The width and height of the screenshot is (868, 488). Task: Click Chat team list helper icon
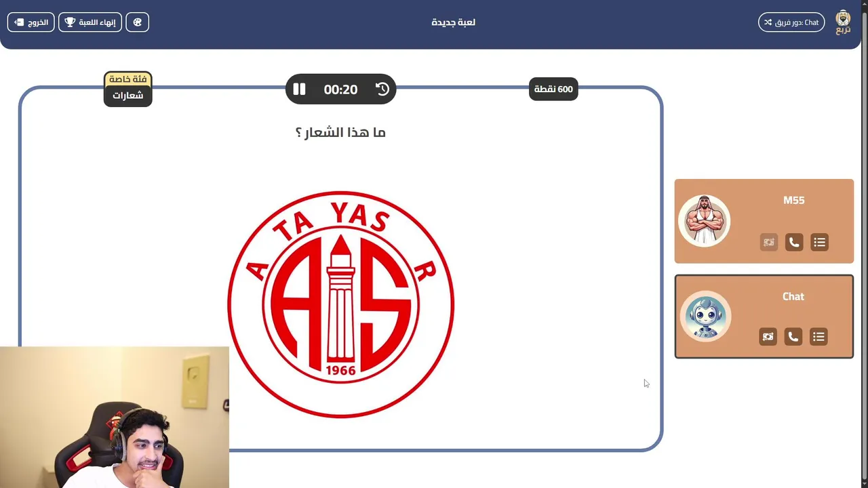point(819,337)
